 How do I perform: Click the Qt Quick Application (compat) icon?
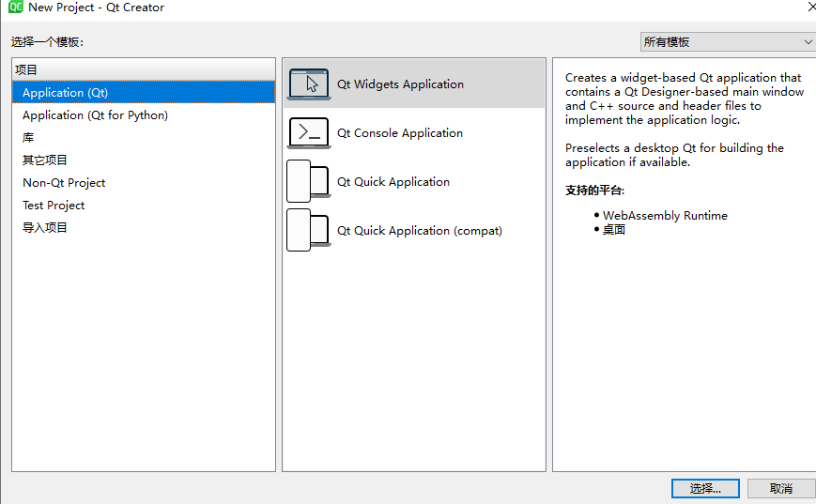309,230
